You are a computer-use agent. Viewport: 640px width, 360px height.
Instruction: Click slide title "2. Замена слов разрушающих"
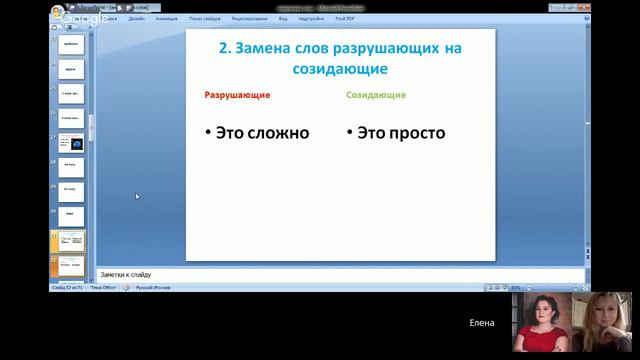tap(329, 48)
